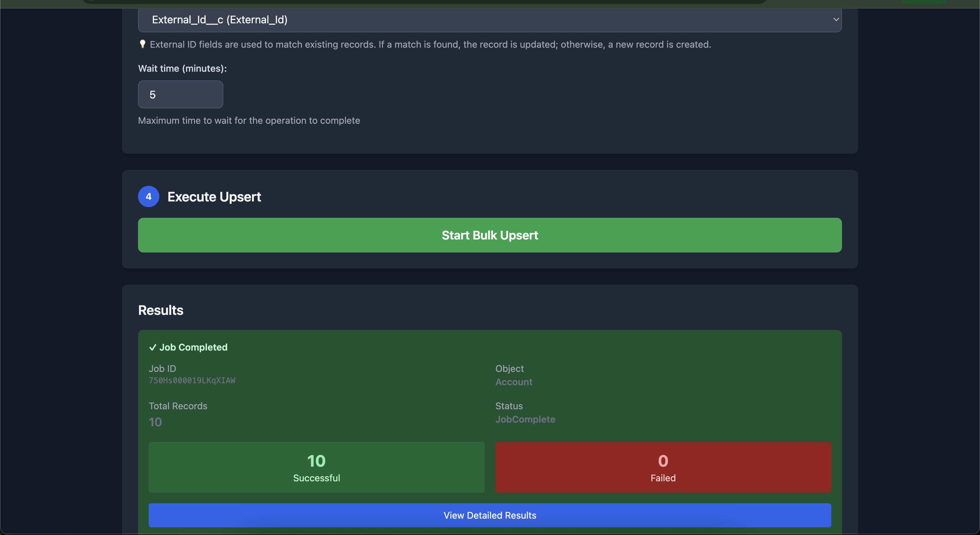Click the Wait time minutes input
Viewport: 980px width, 535px height.
pos(180,94)
